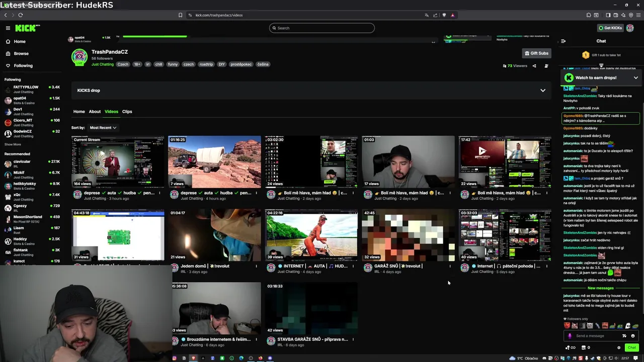Open the user profile avatar
Screen dimensions: 644x362
tap(630, 28)
